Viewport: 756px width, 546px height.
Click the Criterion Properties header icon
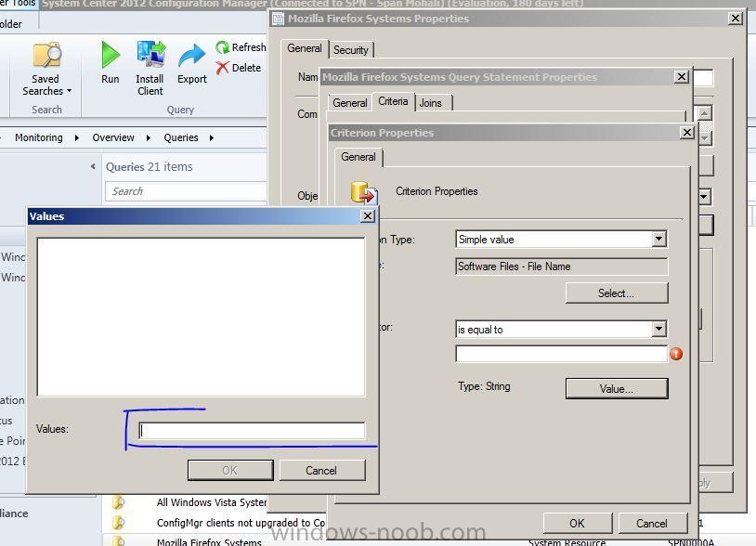pos(364,193)
